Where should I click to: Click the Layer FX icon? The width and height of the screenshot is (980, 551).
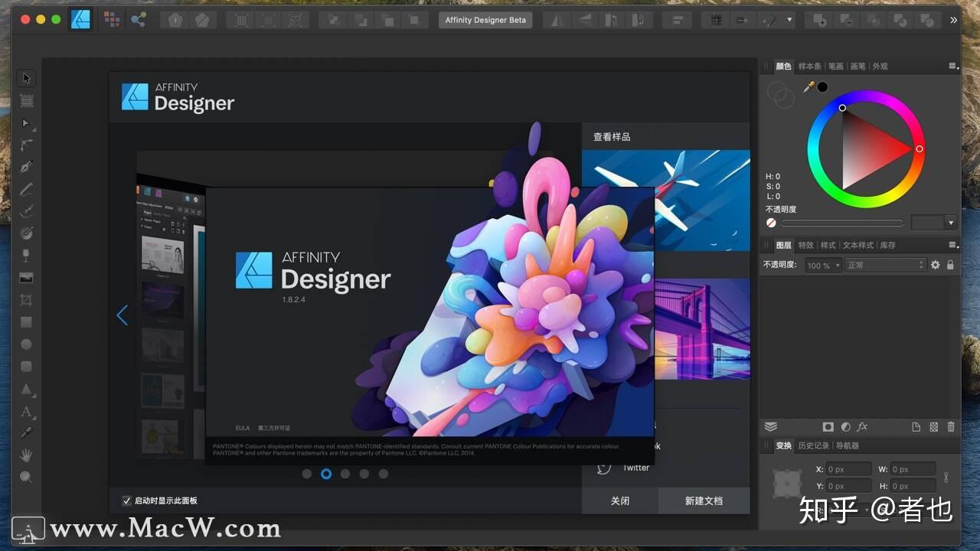[x=862, y=427]
